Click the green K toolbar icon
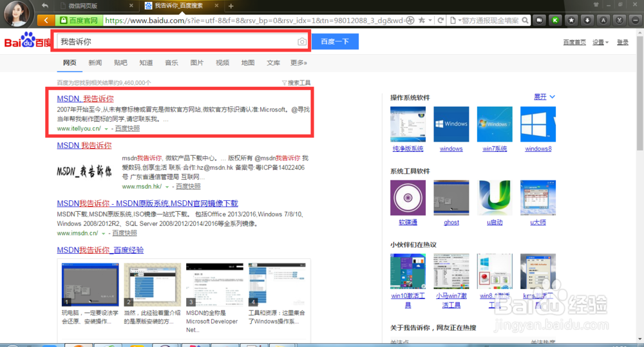This screenshot has width=644, height=347. (555, 20)
